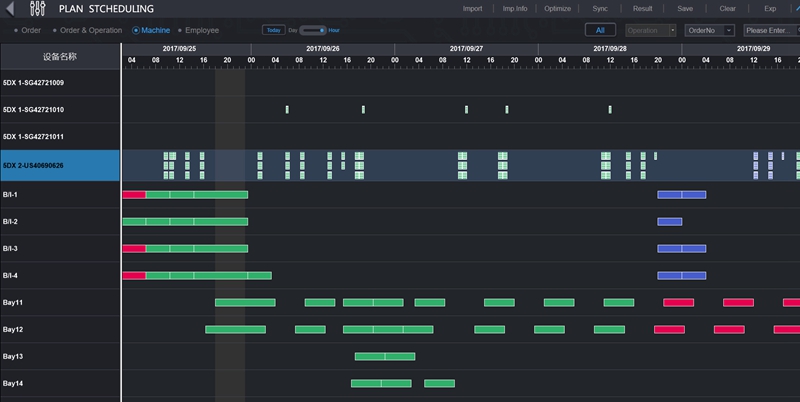Click the 设备名称 column header
The width and height of the screenshot is (800, 402).
[60, 57]
